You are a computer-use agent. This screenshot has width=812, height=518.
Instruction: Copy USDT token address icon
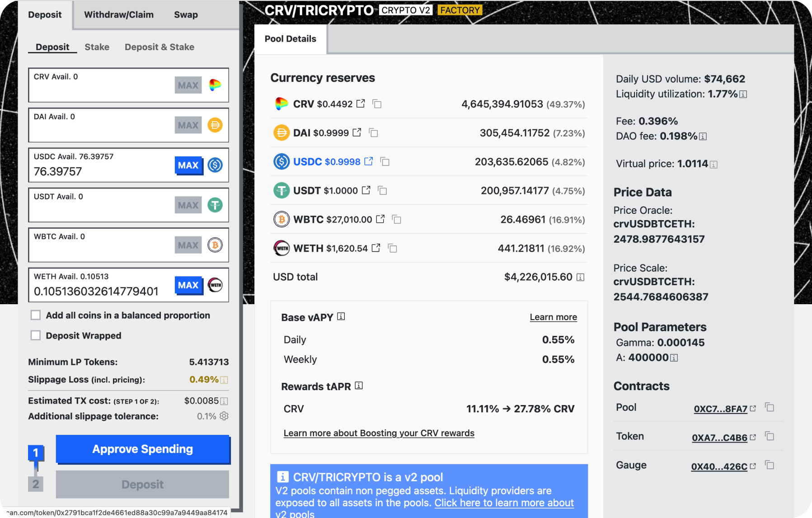[382, 191]
